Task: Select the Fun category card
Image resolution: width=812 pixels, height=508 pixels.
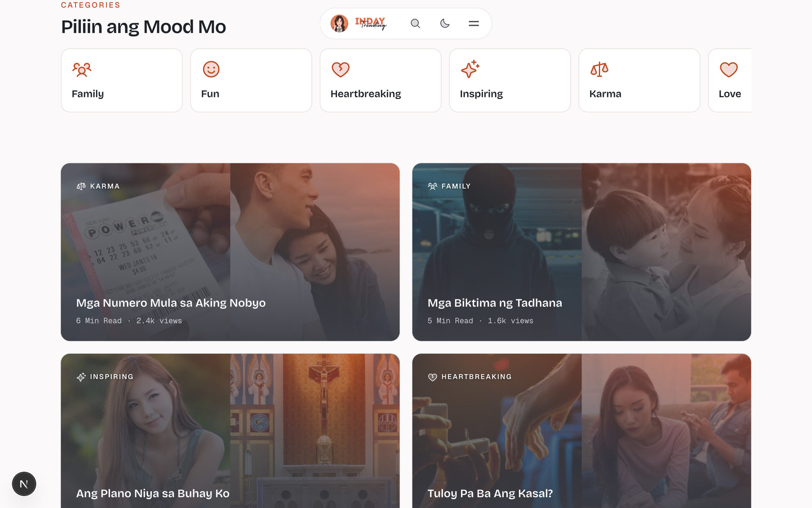Action: (x=251, y=80)
